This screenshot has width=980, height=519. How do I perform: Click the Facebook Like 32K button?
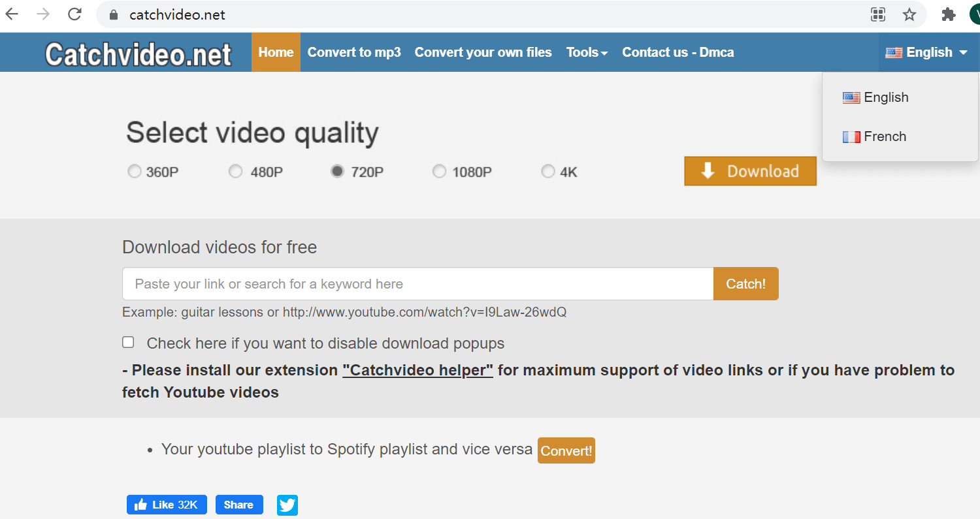pyautogui.click(x=167, y=505)
